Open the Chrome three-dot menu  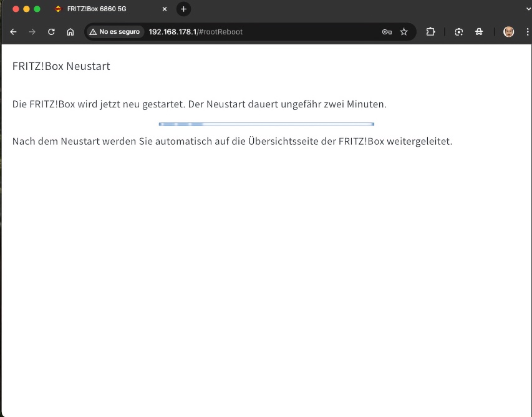tap(527, 32)
